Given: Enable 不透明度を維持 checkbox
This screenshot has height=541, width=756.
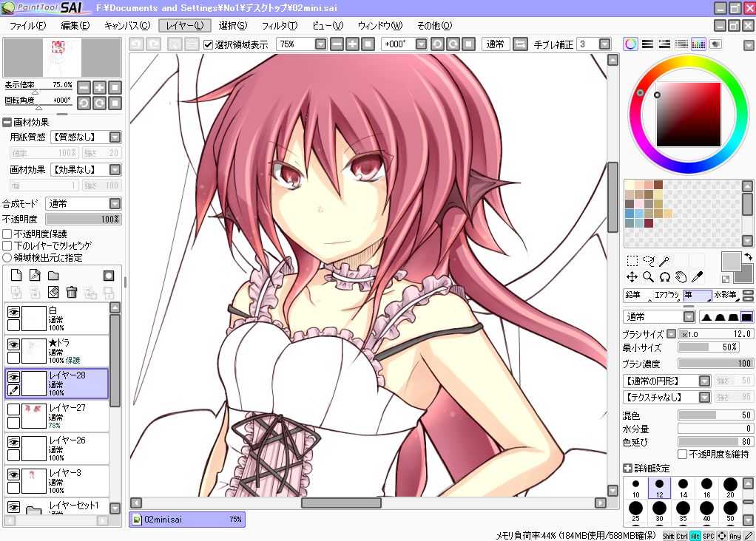Looking at the screenshot, I should click(x=682, y=455).
